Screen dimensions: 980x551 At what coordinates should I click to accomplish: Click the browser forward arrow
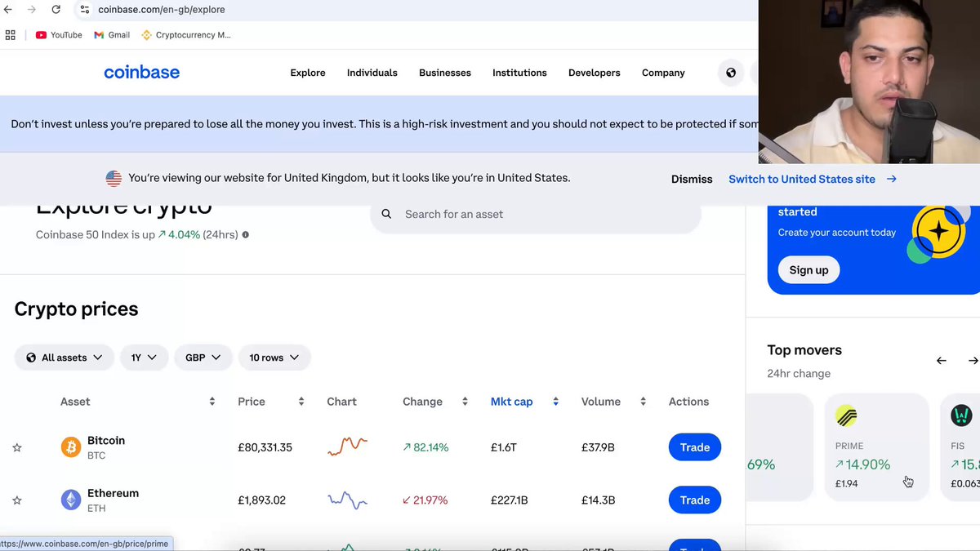(x=32, y=10)
